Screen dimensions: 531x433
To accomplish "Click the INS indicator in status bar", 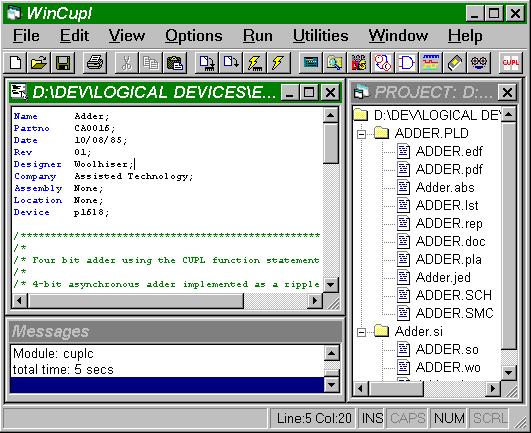I will [372, 418].
